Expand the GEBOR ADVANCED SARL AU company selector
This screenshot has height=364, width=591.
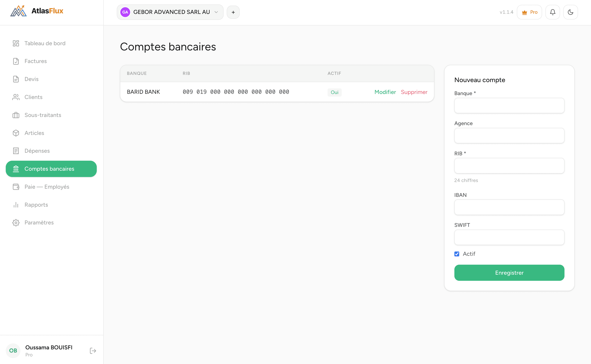pyautogui.click(x=170, y=12)
